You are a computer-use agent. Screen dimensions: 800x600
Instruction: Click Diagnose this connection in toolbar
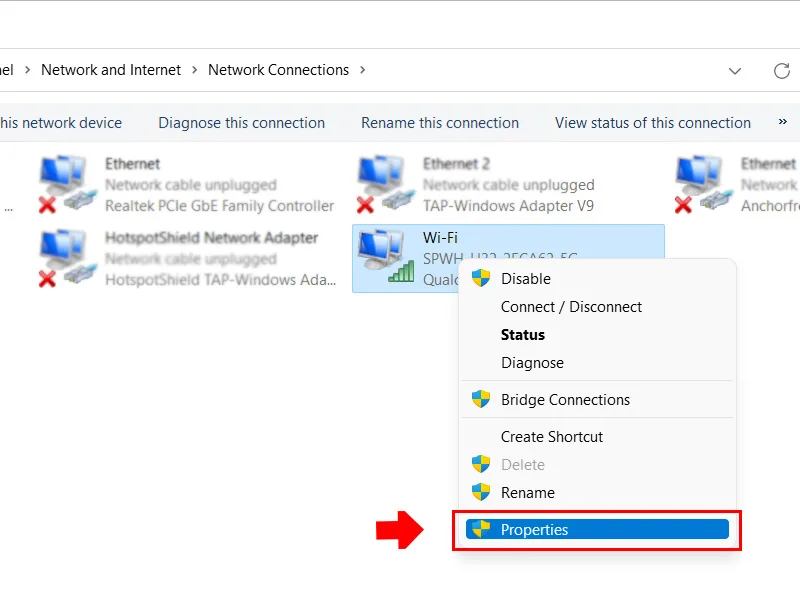tap(241, 123)
